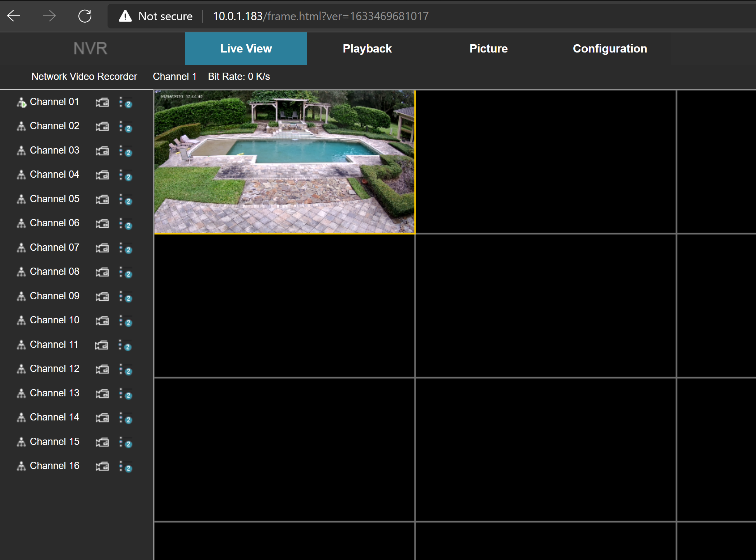Screen dimensions: 756x560
Task: Open stream type selector for Channel 08
Action: click(x=126, y=273)
